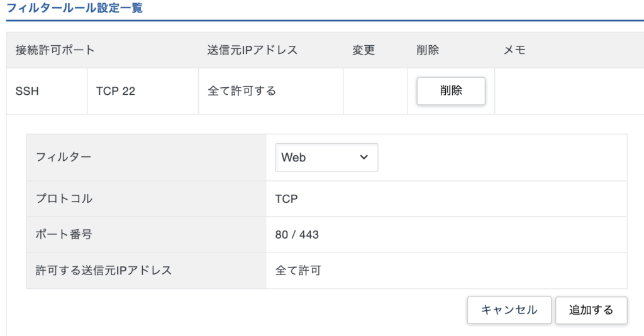Screen dimensions: 644x336
Task: Click the キャンセル button
Action: coord(509,310)
